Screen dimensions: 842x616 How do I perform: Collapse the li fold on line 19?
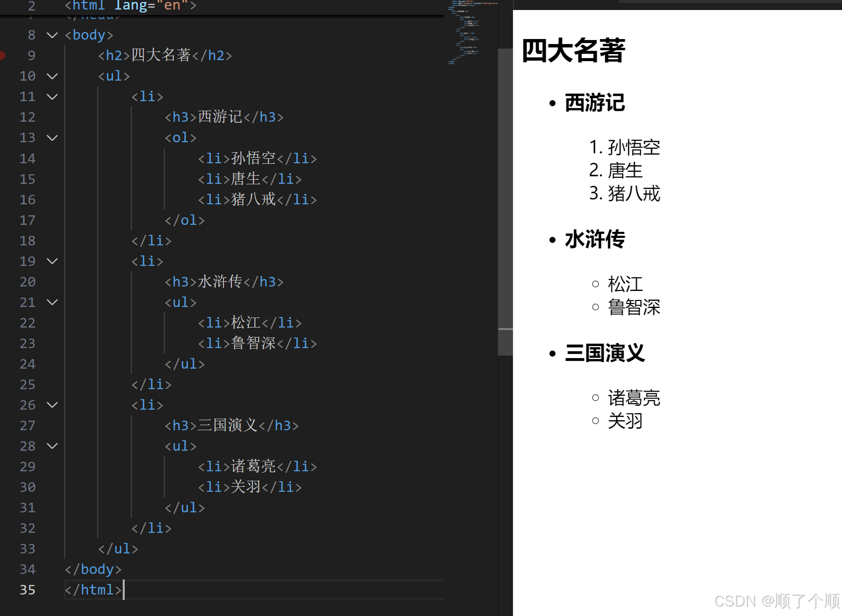pos(52,261)
